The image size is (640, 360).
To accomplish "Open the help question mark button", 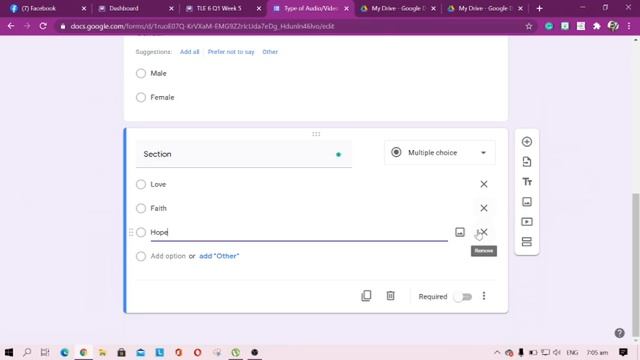I will [x=619, y=333].
